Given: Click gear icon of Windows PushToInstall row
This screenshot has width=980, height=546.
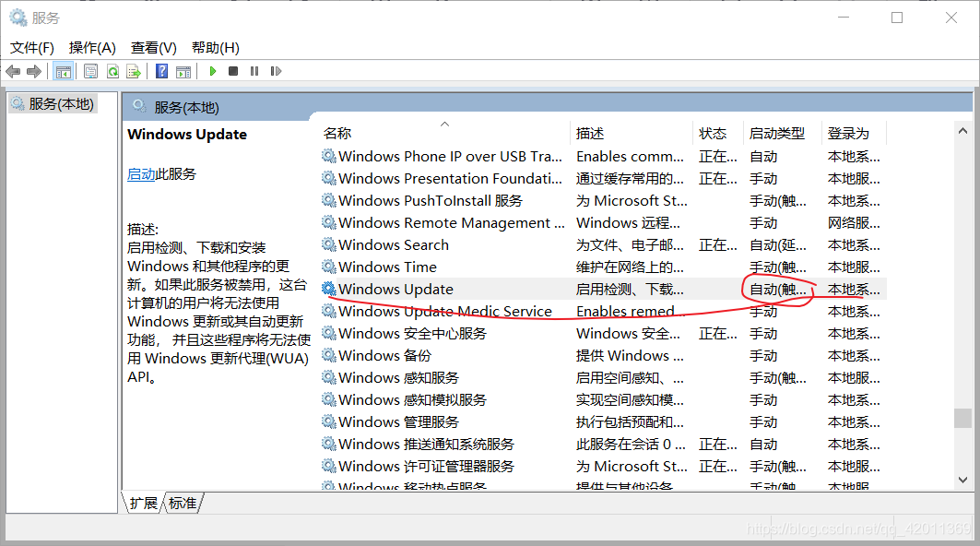Looking at the screenshot, I should point(329,200).
